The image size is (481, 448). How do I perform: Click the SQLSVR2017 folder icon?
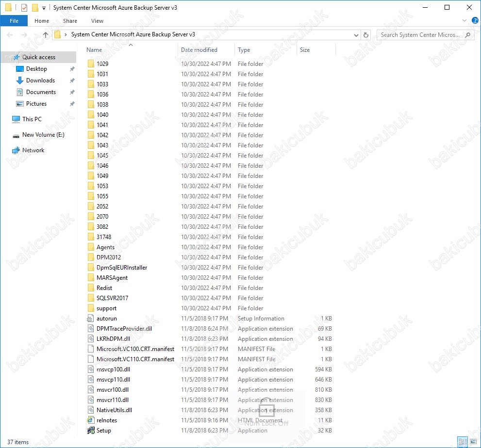click(x=91, y=298)
